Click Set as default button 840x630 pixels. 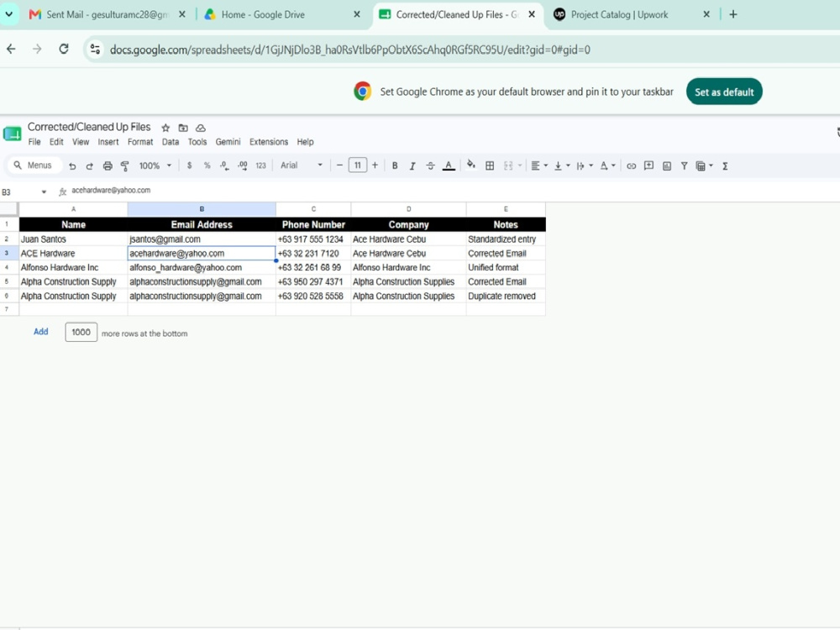tap(724, 92)
